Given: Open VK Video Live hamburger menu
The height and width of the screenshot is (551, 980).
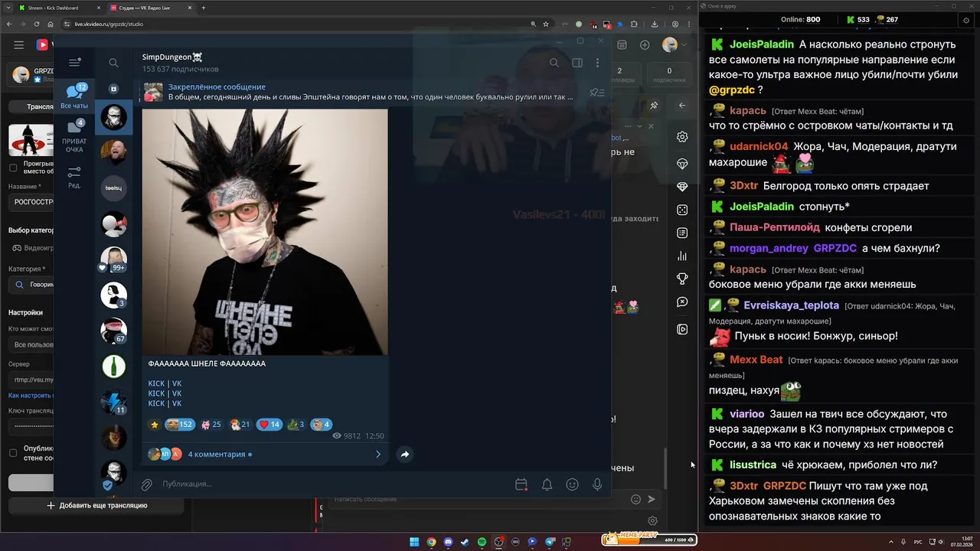Looking at the screenshot, I should coord(18,45).
